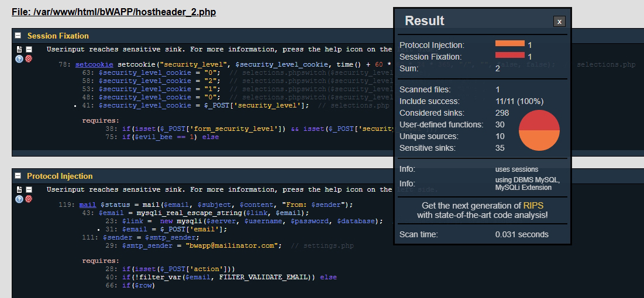Screen dimensions: 644x298
Task: Click help icon in Protocol Injection block
Action: [19, 199]
